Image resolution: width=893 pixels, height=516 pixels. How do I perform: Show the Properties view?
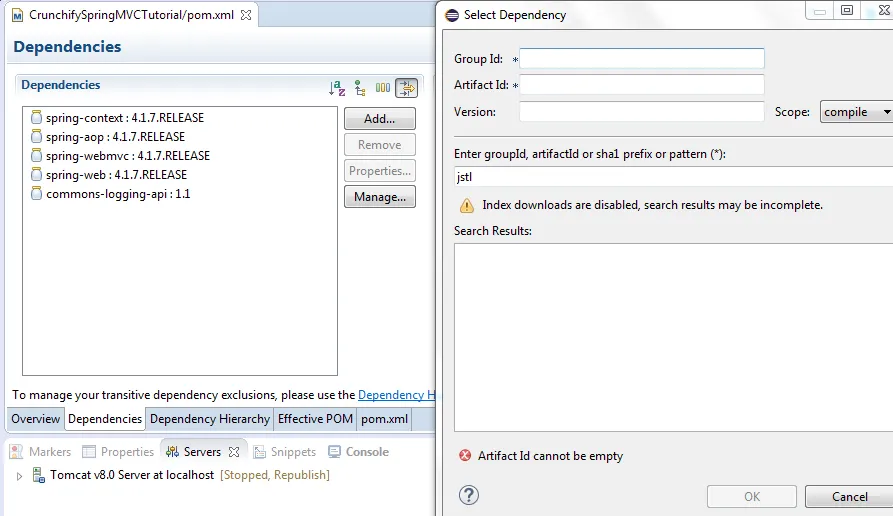click(127, 452)
